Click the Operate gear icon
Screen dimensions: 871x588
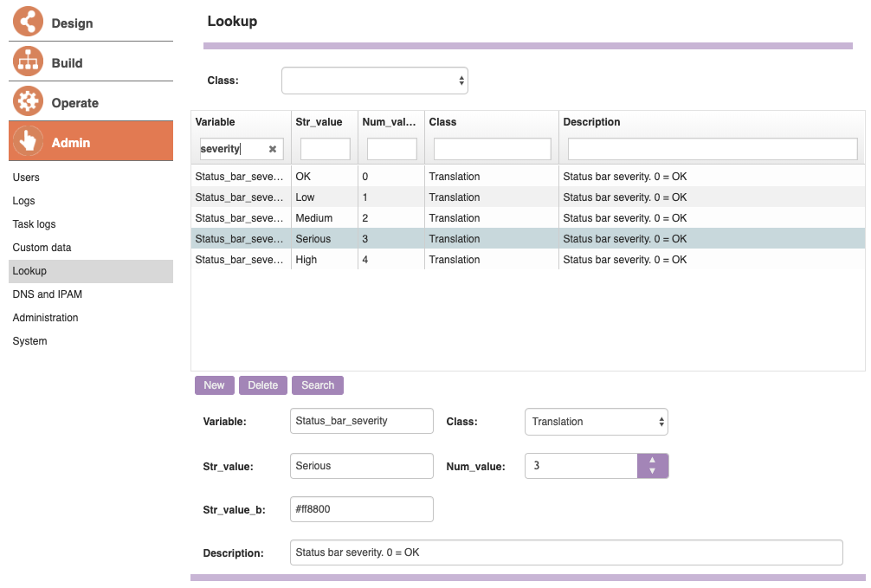(x=28, y=101)
